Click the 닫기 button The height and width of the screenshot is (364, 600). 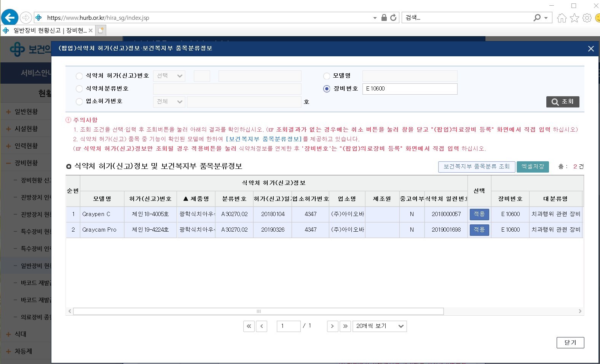pyautogui.click(x=570, y=342)
